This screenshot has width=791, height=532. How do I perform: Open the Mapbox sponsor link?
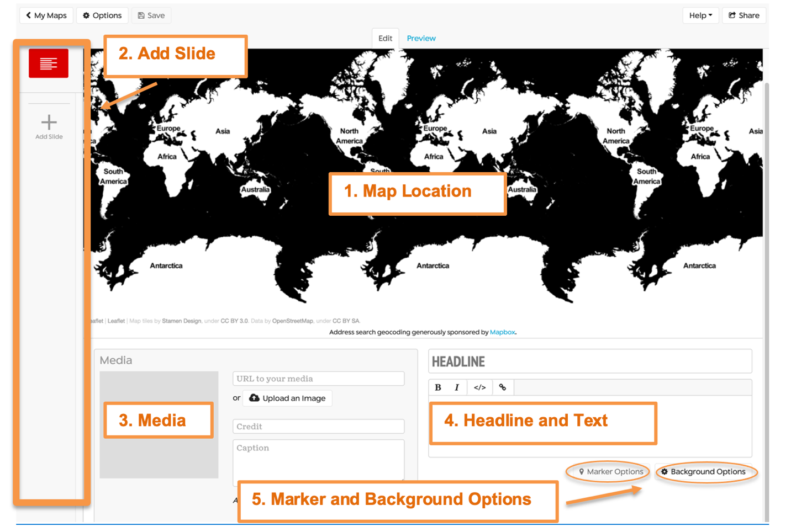click(x=502, y=332)
